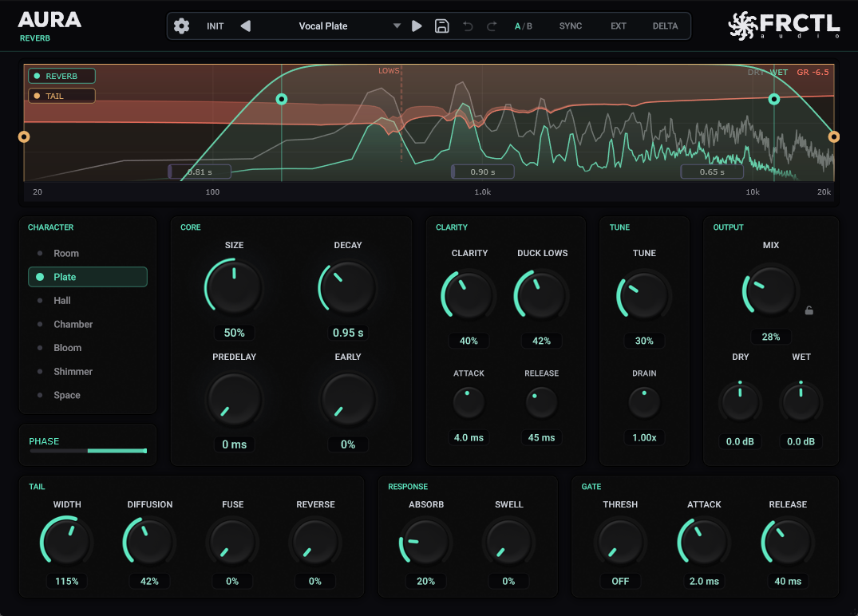Image resolution: width=858 pixels, height=616 pixels.
Task: Toggle DELTA monitoring
Action: (x=665, y=26)
